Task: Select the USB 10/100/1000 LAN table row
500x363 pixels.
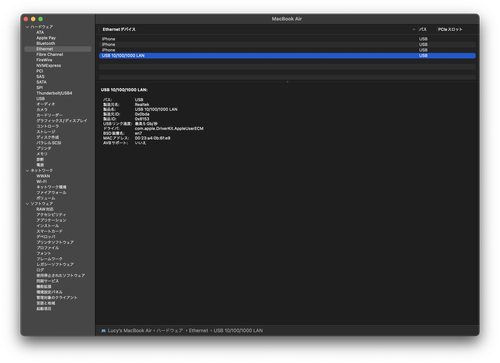Action: click(287, 56)
